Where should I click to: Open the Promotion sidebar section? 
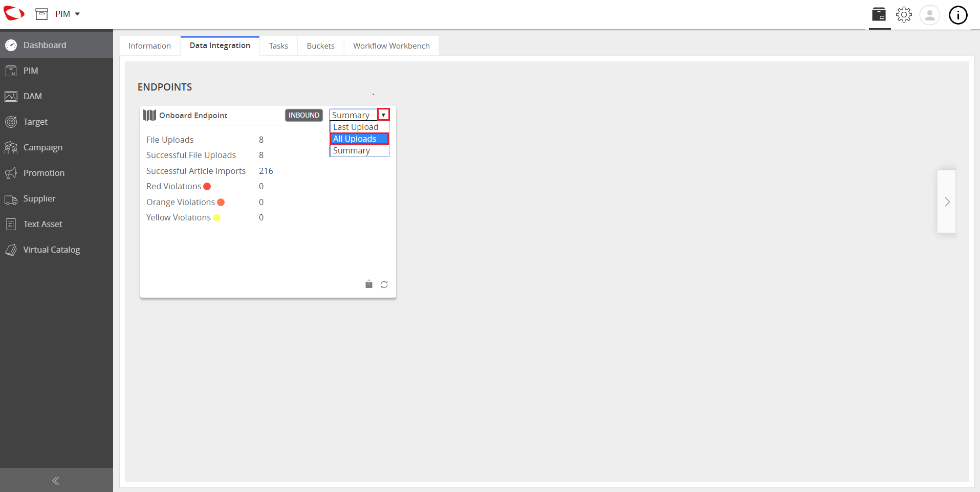click(x=56, y=173)
